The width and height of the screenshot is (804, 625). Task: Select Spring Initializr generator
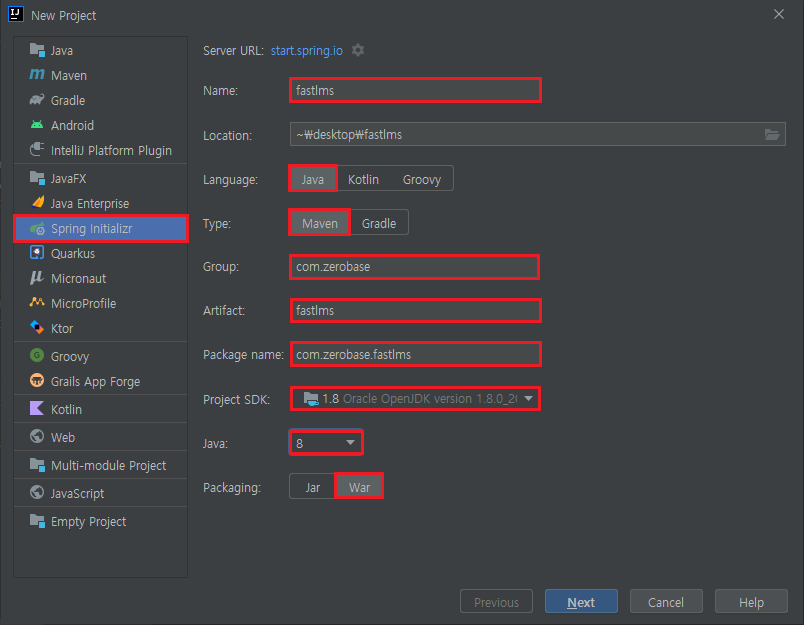100,229
